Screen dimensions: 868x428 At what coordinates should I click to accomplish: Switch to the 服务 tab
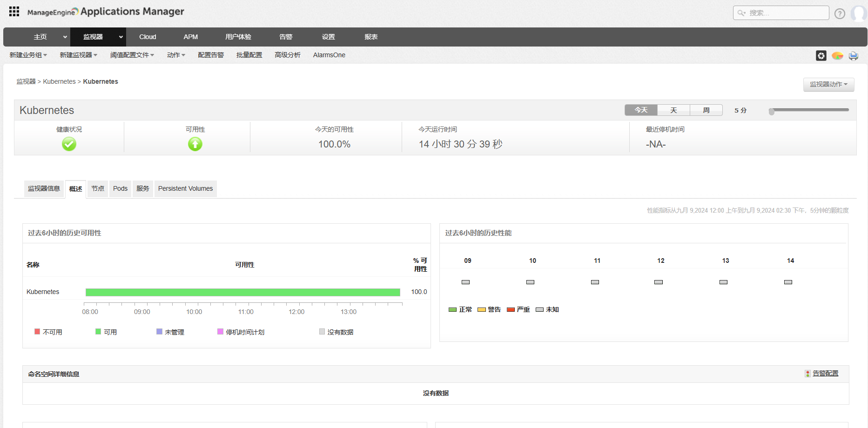point(143,188)
